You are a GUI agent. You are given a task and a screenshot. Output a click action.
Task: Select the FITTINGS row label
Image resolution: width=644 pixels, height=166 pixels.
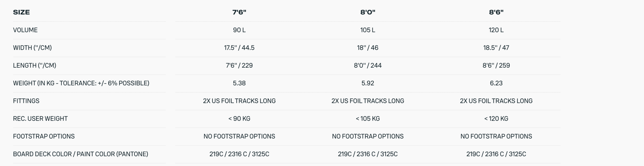26,101
